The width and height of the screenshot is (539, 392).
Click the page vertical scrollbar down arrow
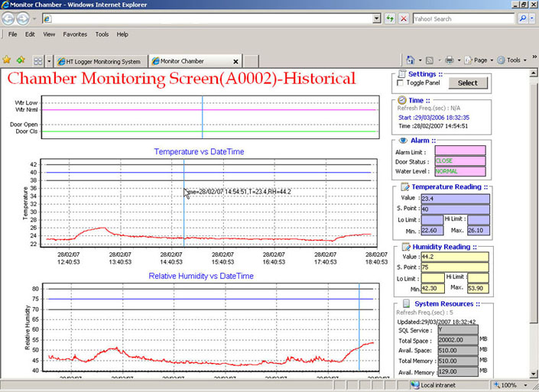click(534, 375)
